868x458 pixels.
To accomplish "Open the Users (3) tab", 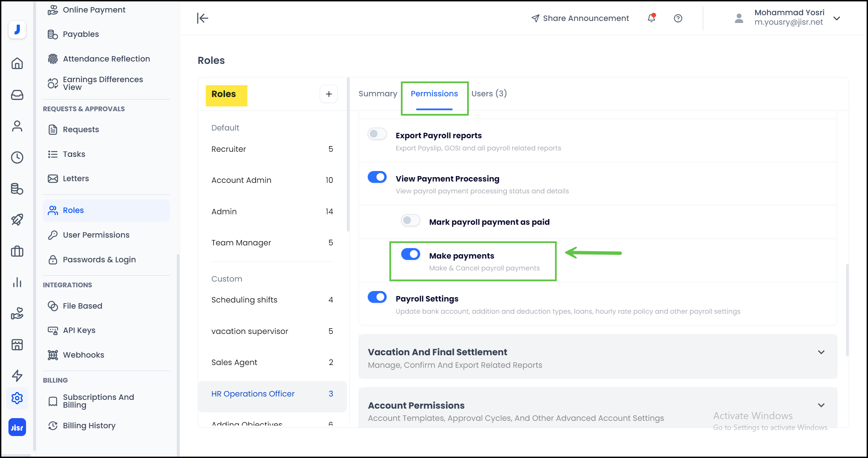I will point(489,94).
